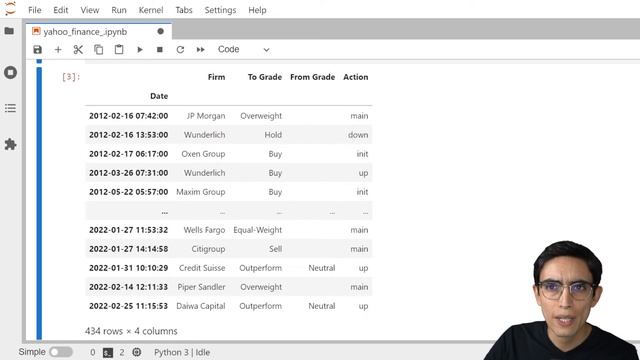Click the Piper Sandler firm cell
The width and height of the screenshot is (640, 360).
click(201, 287)
